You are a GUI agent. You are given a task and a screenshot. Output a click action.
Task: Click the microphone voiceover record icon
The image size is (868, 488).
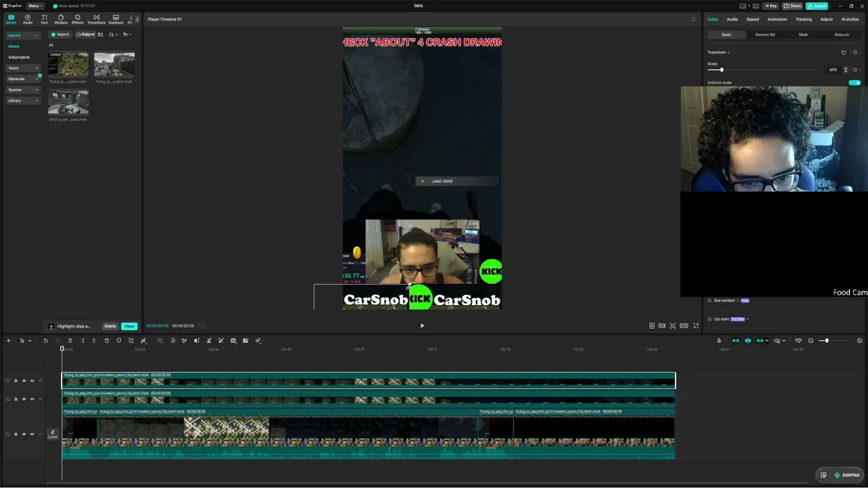(719, 340)
